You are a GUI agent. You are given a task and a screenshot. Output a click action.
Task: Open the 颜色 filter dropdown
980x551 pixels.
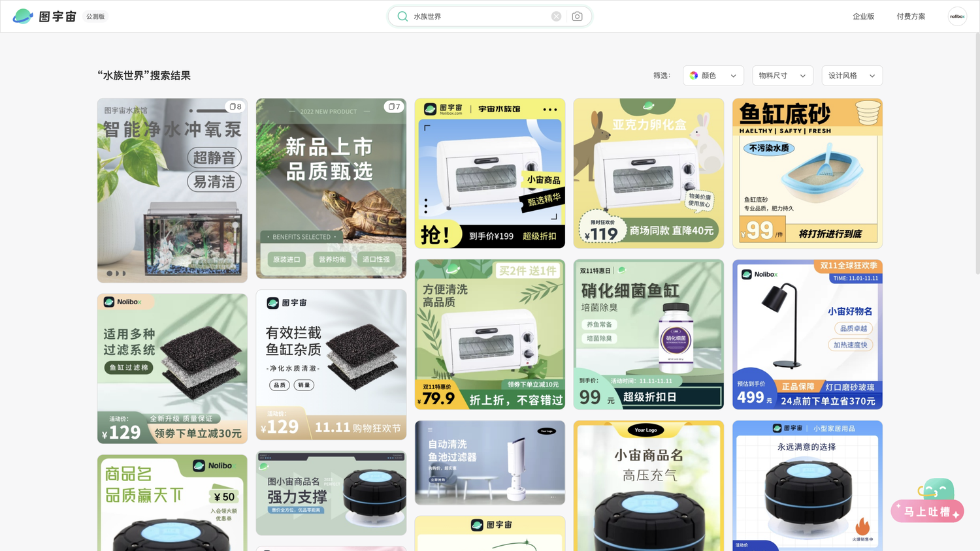713,76
